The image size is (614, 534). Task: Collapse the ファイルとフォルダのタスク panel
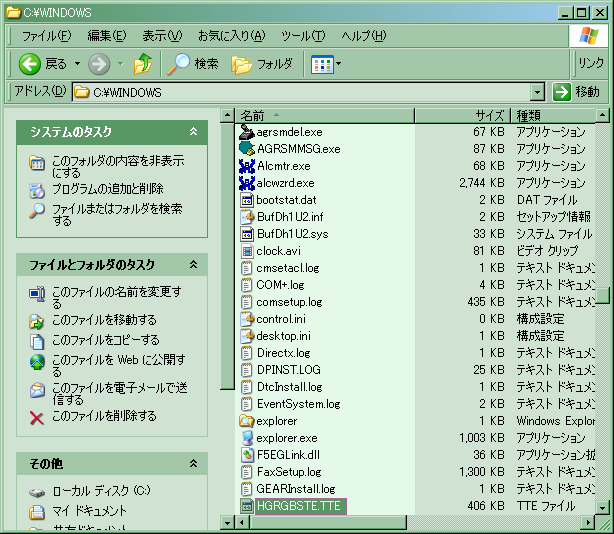tap(193, 265)
